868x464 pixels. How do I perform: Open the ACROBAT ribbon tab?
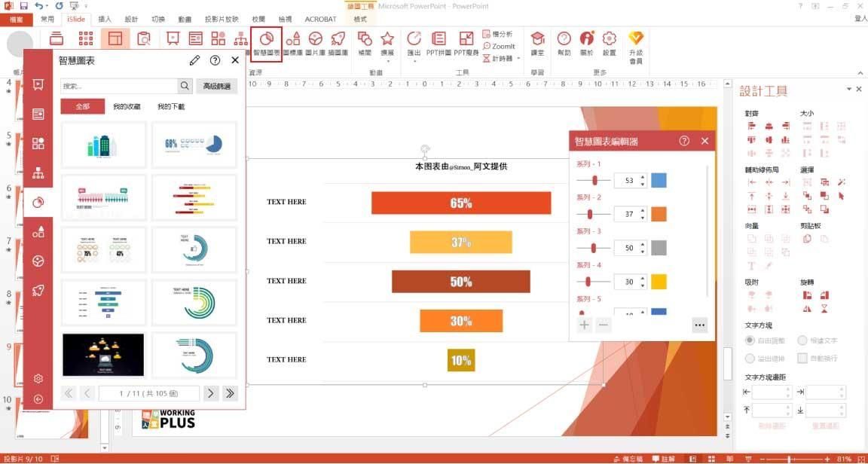pyautogui.click(x=320, y=19)
